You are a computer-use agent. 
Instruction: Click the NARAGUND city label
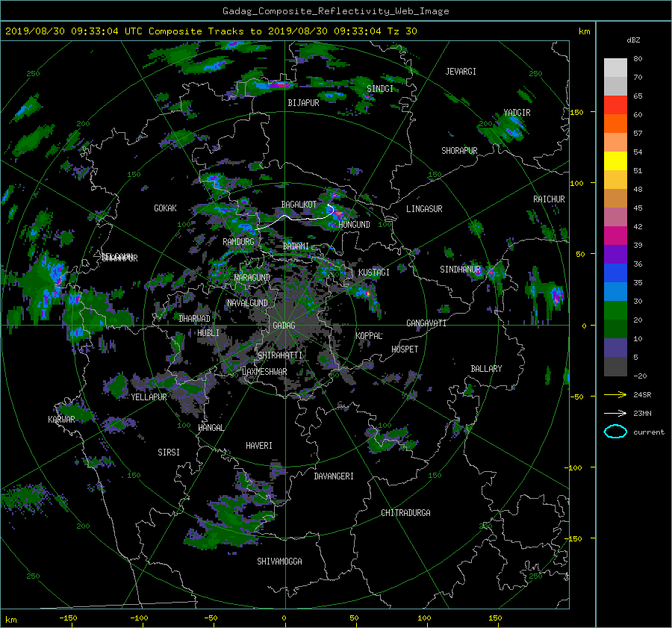click(x=252, y=278)
